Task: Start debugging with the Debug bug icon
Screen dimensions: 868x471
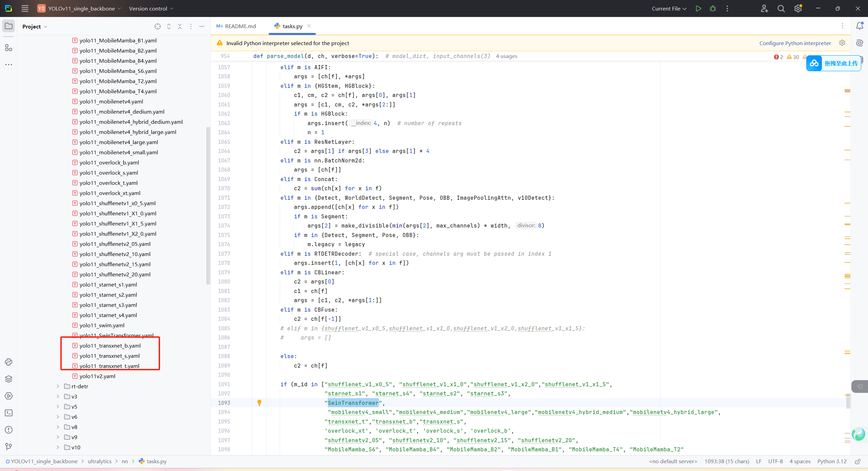Action: (x=713, y=8)
